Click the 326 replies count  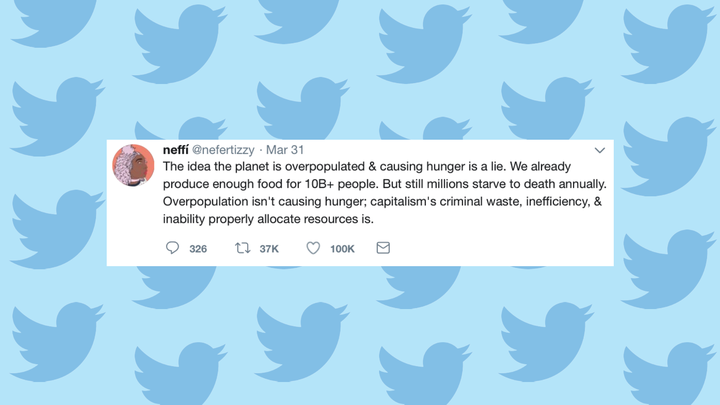(x=198, y=249)
